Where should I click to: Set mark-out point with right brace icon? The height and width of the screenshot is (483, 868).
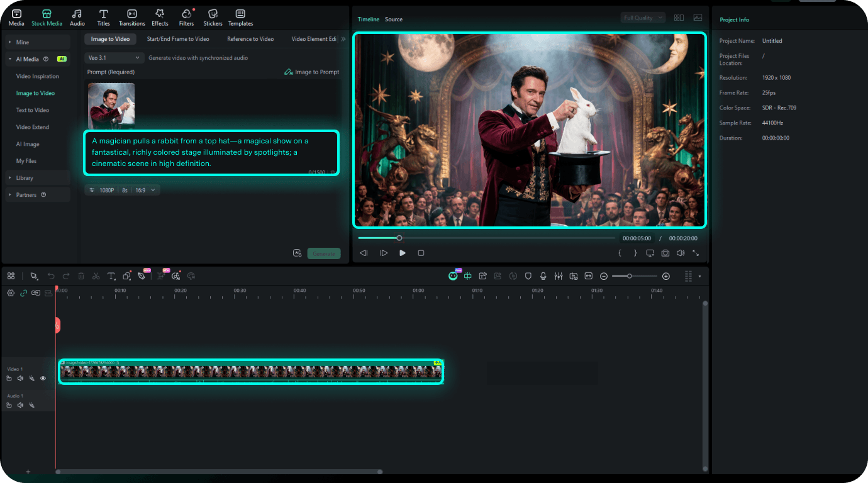635,253
